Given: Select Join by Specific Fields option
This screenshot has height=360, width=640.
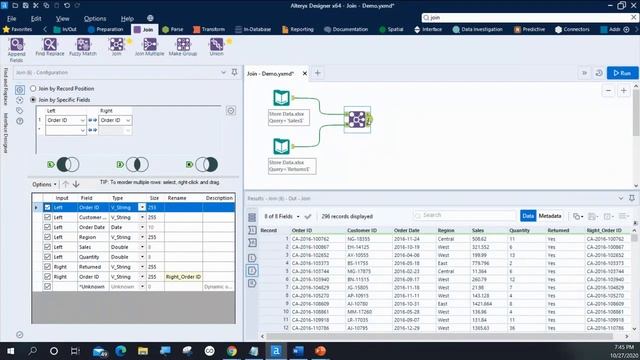Looking at the screenshot, I should (33, 100).
